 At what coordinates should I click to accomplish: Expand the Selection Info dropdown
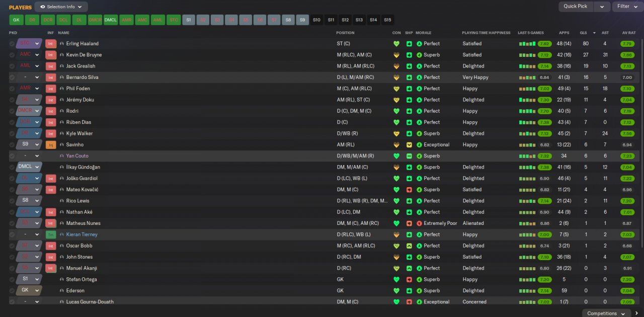tap(61, 7)
